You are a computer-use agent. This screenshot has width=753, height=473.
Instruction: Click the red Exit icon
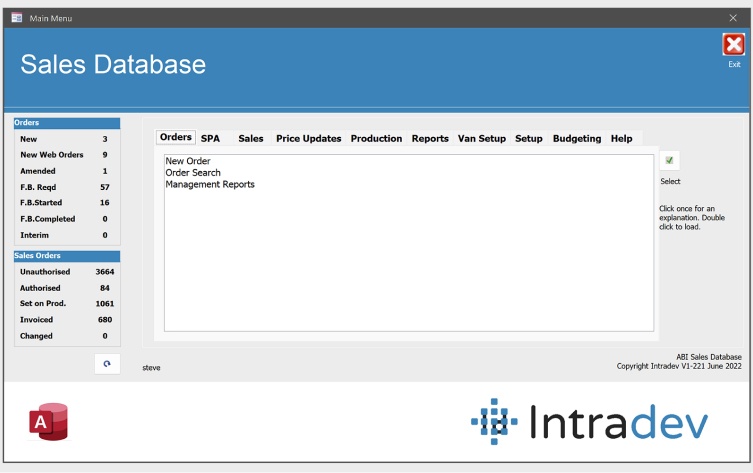coord(733,45)
